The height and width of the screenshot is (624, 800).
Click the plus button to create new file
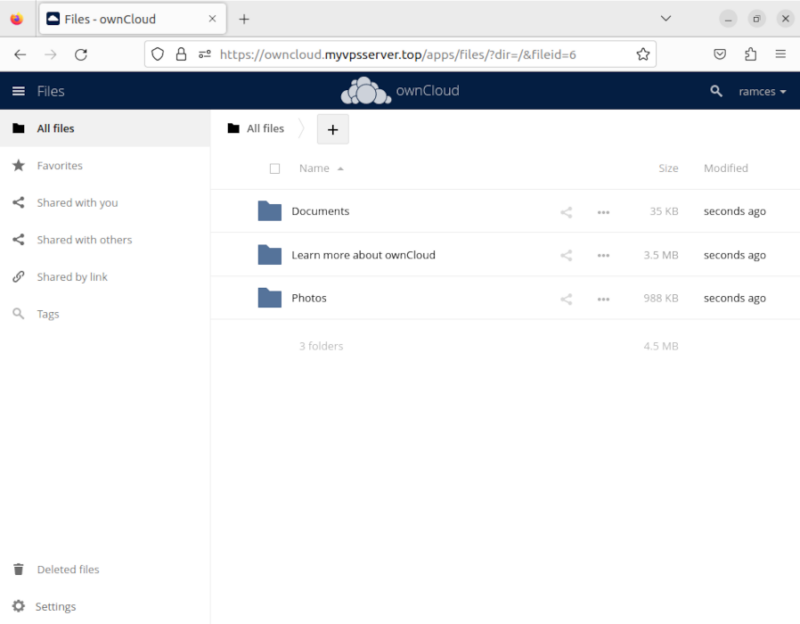tap(332, 128)
